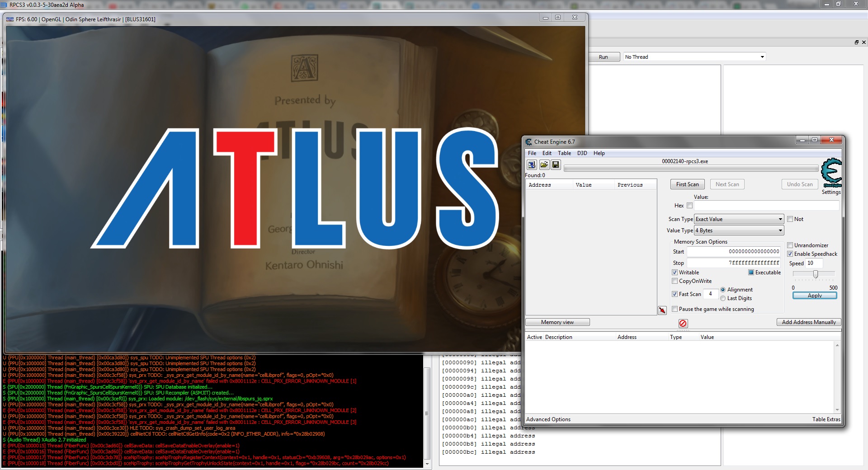Click the RPCS3 log scrollbar down arrow
Viewport: 868px width, 470px height.
pos(427,464)
